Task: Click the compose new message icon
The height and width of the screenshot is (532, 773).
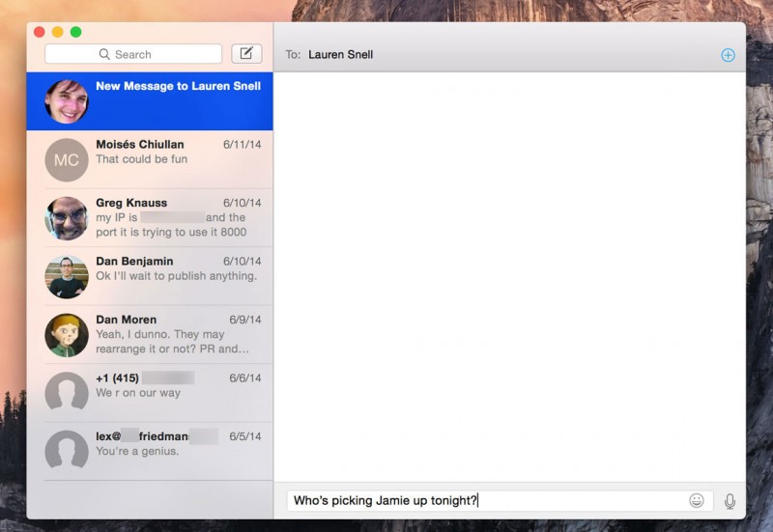Action: [x=246, y=53]
